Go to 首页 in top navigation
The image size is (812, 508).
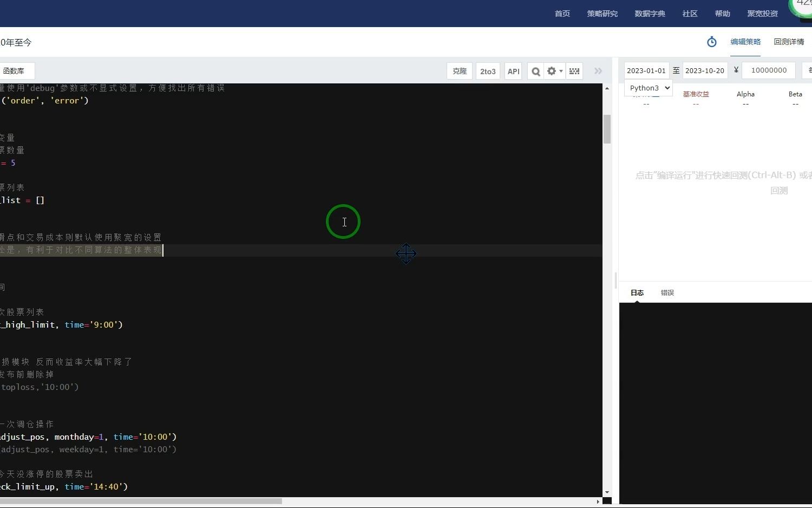click(562, 14)
